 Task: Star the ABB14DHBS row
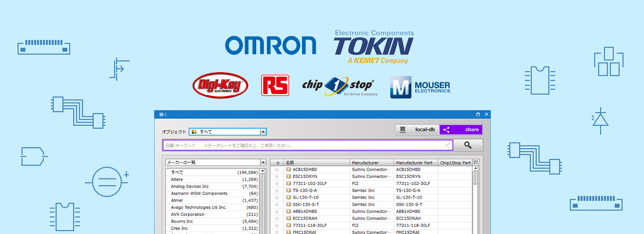point(277,212)
